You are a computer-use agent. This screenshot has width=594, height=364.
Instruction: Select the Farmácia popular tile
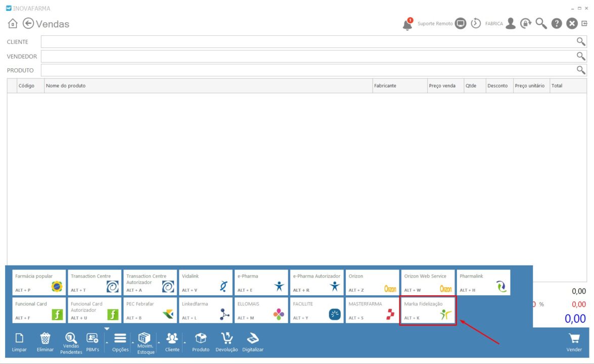click(x=39, y=283)
